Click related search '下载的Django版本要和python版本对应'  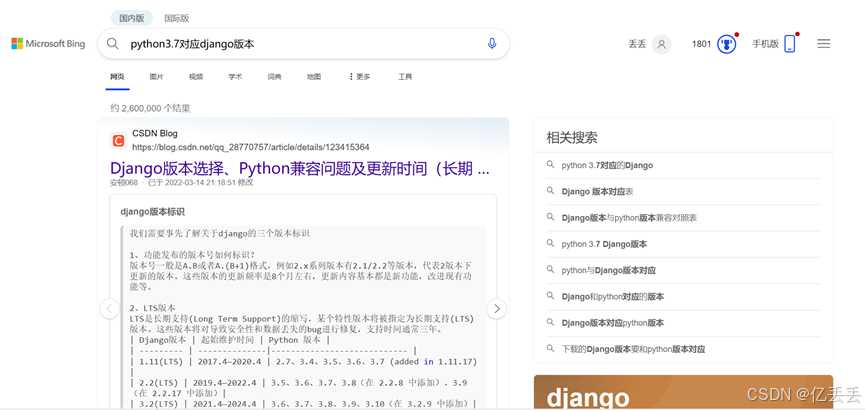[x=633, y=349]
